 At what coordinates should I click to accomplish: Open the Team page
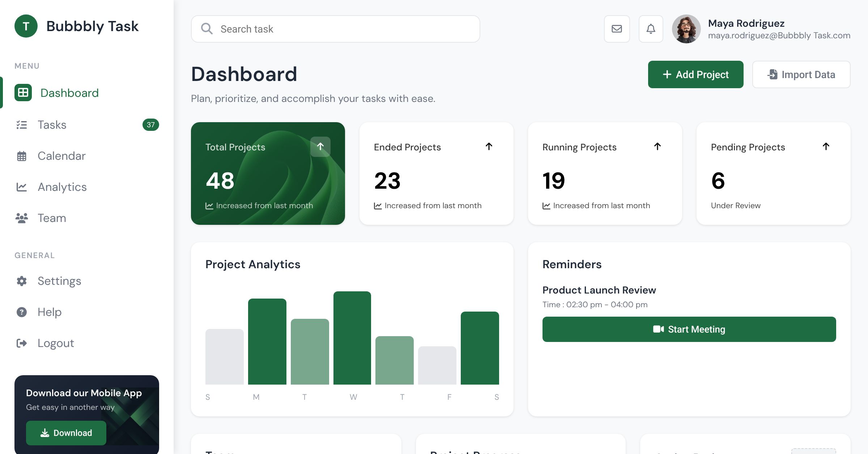52,218
